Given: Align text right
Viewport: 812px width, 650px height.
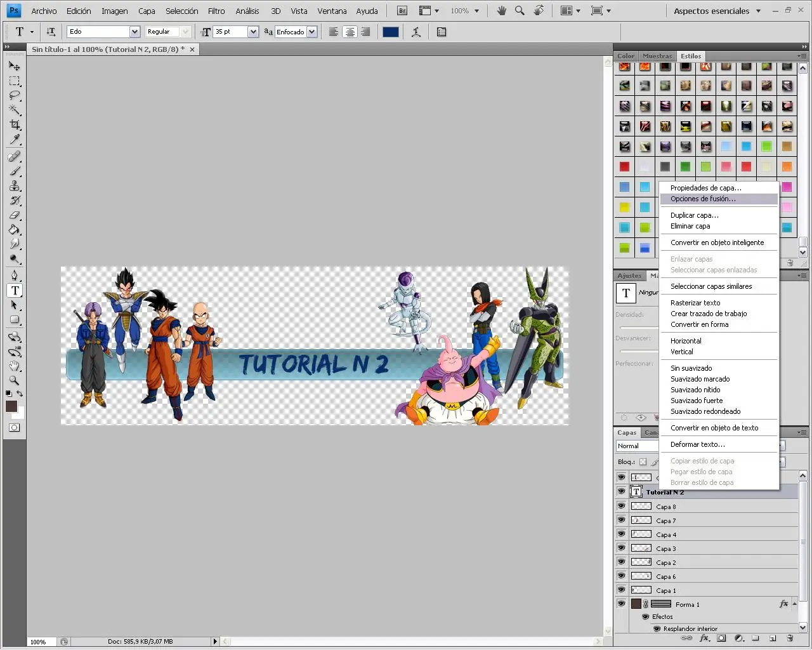Looking at the screenshot, I should pos(366,32).
